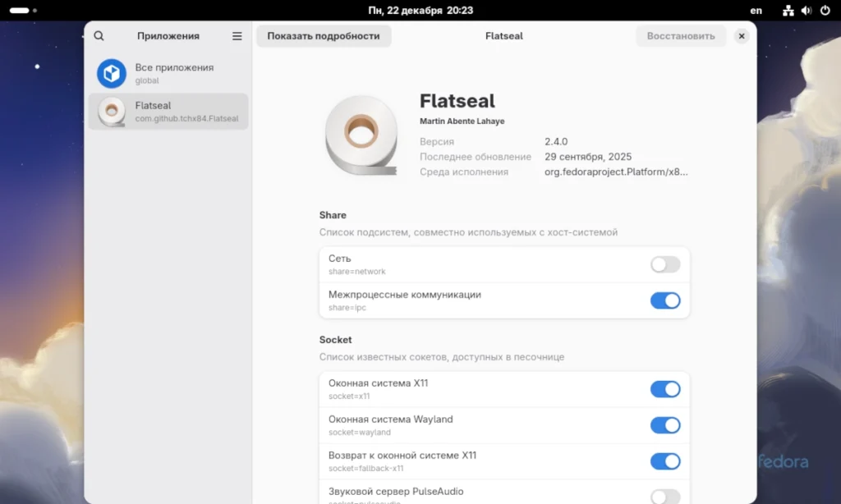This screenshot has width=841, height=504.
Task: Click the Socket section heading
Action: pos(335,340)
